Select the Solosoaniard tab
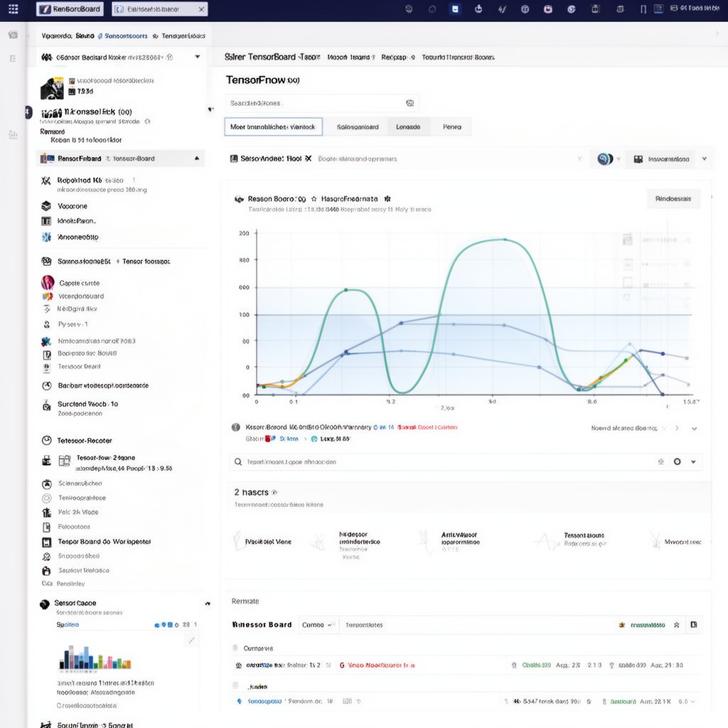Image resolution: width=728 pixels, height=728 pixels. 358,127
